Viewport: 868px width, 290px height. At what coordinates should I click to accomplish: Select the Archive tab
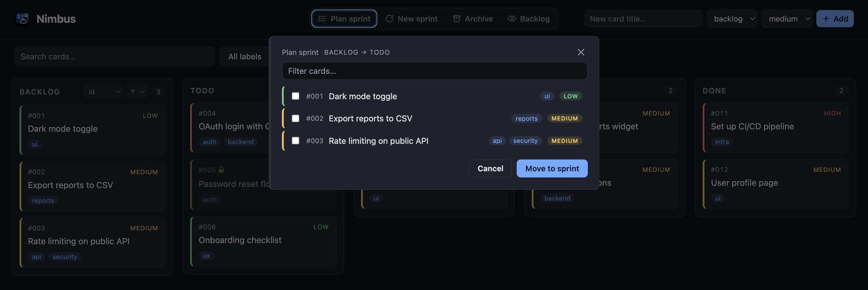pos(473,19)
